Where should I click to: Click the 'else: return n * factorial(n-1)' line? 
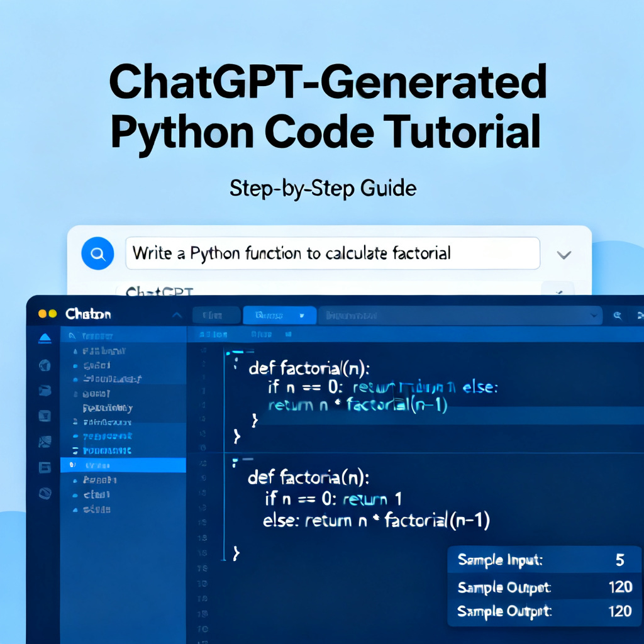(x=376, y=520)
